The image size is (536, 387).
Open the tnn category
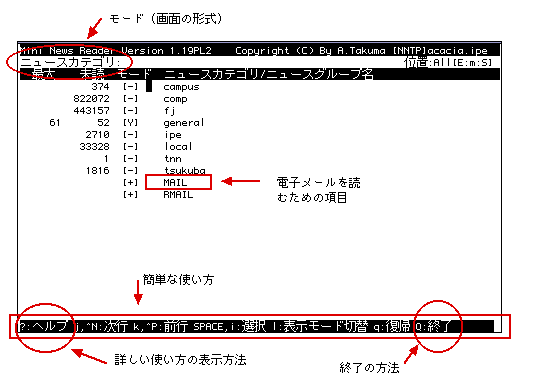[x=173, y=159]
